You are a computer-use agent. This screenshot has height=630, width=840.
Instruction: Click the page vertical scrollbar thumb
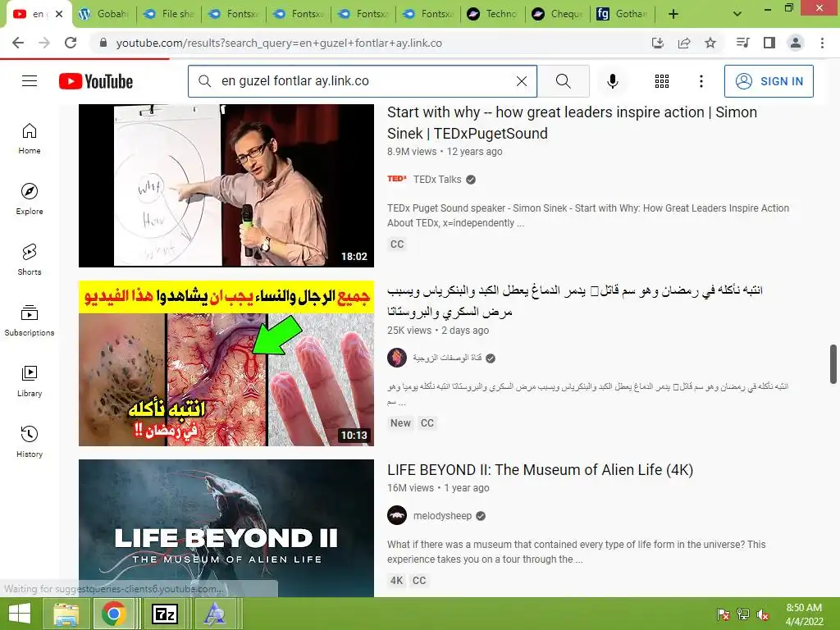tap(833, 364)
